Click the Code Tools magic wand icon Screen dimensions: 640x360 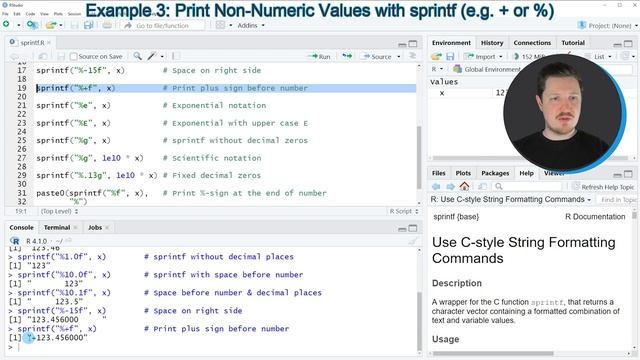point(152,56)
